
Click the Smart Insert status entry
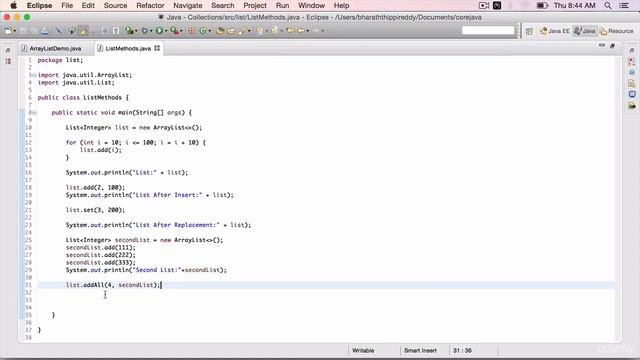420,351
